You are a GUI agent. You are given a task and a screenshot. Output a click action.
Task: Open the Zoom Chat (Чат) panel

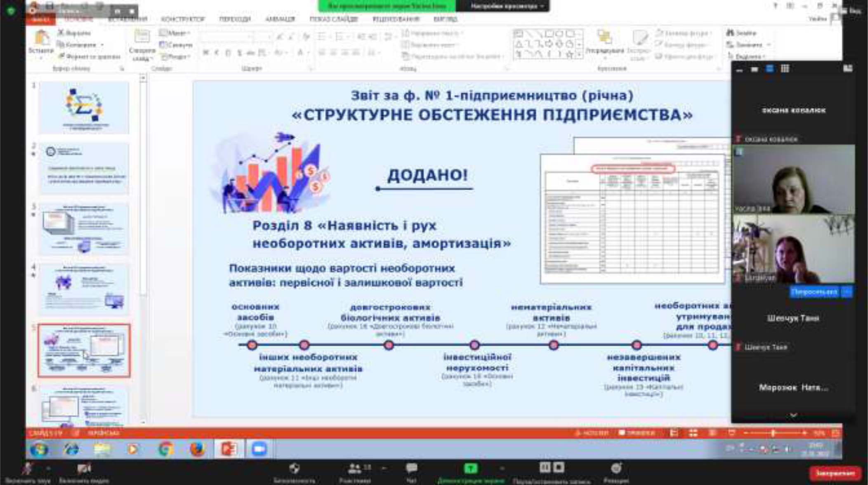(x=411, y=469)
